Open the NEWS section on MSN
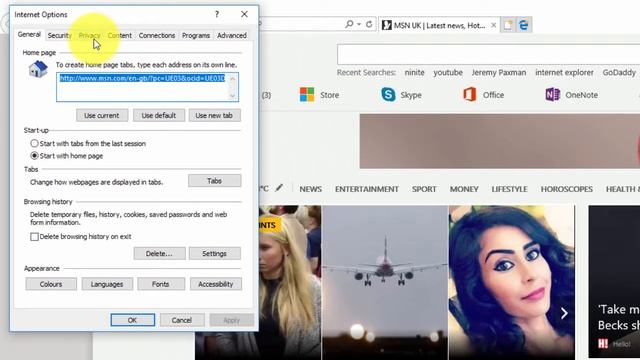The height and width of the screenshot is (360, 640). 311,189
